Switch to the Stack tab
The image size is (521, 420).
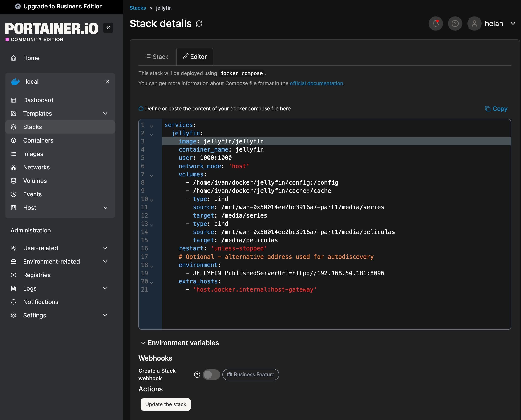pyautogui.click(x=157, y=57)
